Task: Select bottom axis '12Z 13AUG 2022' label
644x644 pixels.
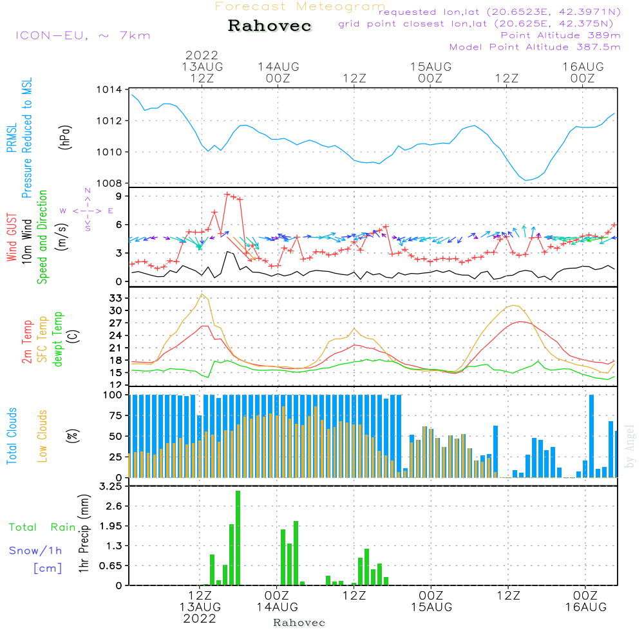Action: point(200,607)
